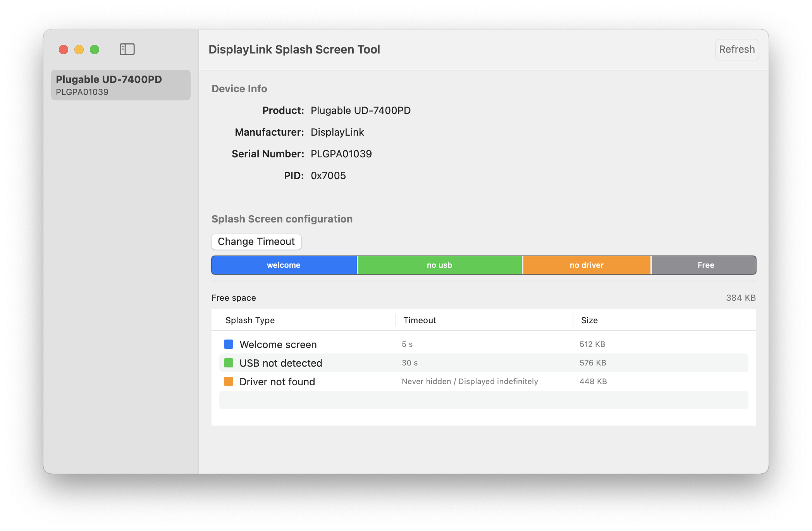This screenshot has width=812, height=531.
Task: Select the USB not detected row
Action: coord(483,363)
